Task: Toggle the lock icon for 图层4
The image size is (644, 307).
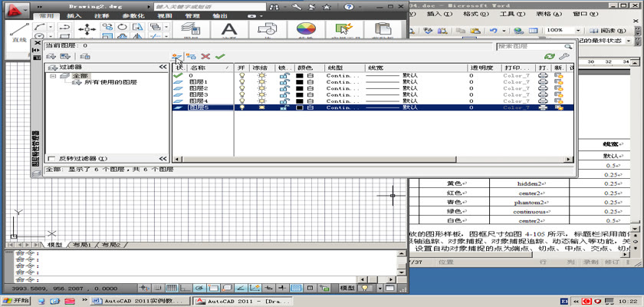Action: click(284, 101)
